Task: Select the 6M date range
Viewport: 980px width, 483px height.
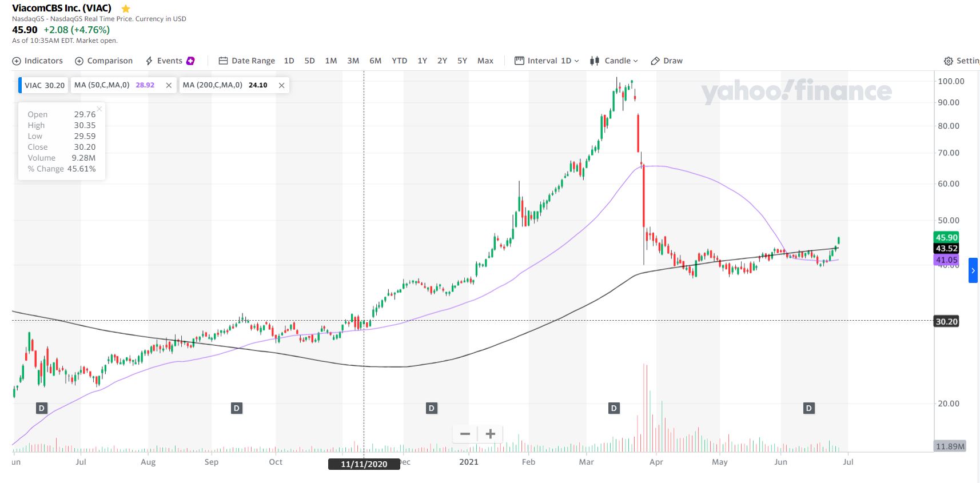Action: point(376,61)
